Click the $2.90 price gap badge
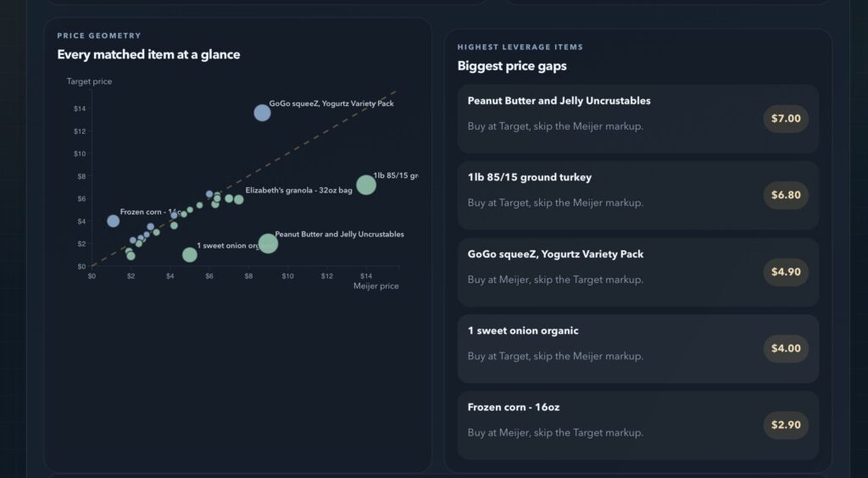This screenshot has height=478, width=868. click(786, 425)
